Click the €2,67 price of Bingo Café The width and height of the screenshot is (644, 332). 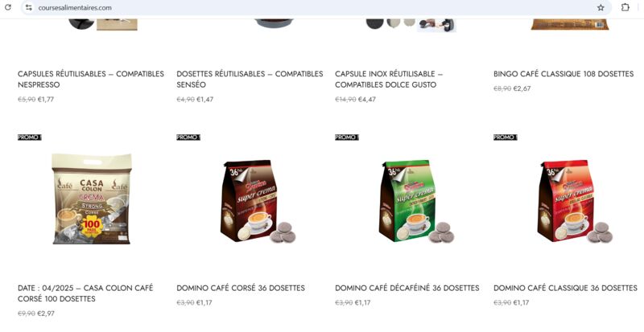coord(522,88)
